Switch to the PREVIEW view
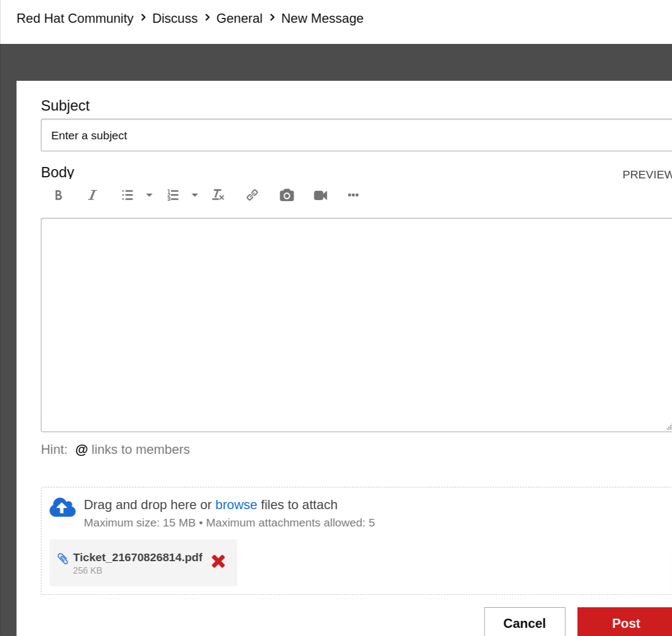The height and width of the screenshot is (636, 672). [x=647, y=175]
